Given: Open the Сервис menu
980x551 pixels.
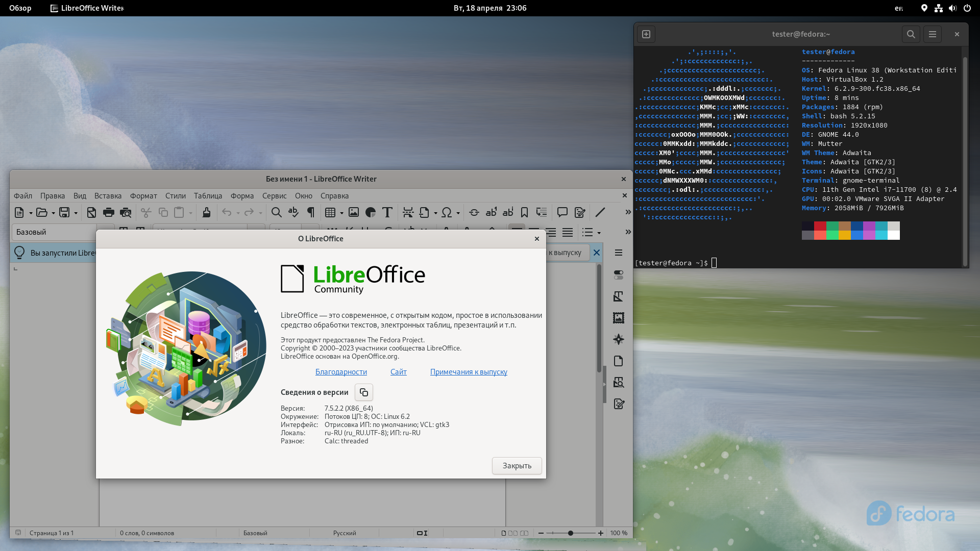Looking at the screenshot, I should (x=274, y=196).
